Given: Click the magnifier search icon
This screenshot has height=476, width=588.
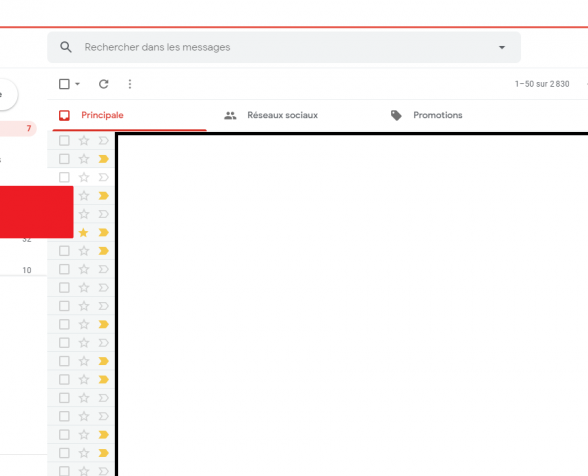Looking at the screenshot, I should coord(66,47).
